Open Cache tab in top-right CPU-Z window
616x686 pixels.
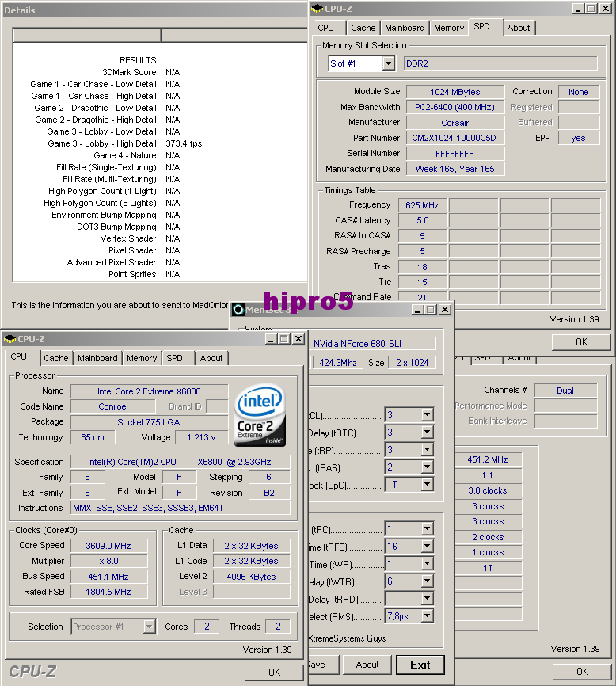pos(363,28)
